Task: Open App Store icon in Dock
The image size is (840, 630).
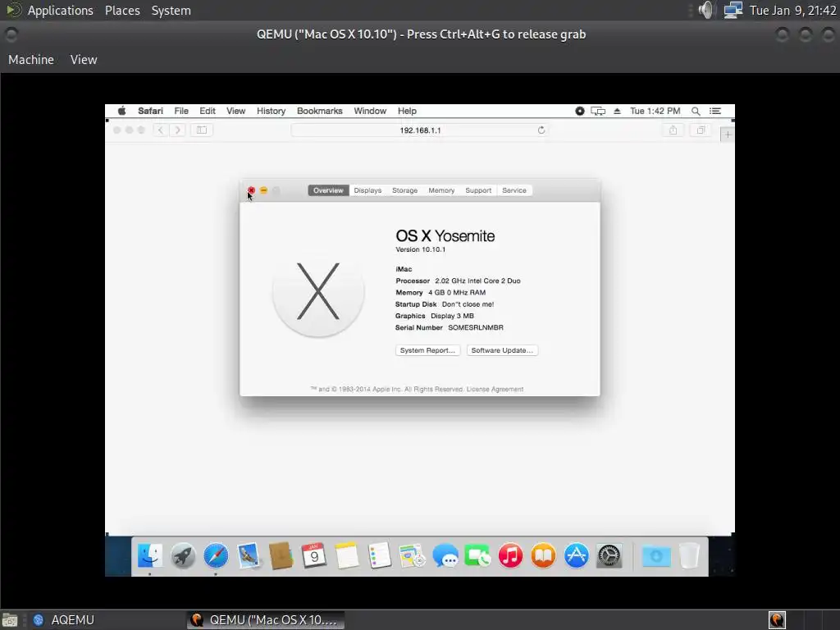Action: pos(577,555)
